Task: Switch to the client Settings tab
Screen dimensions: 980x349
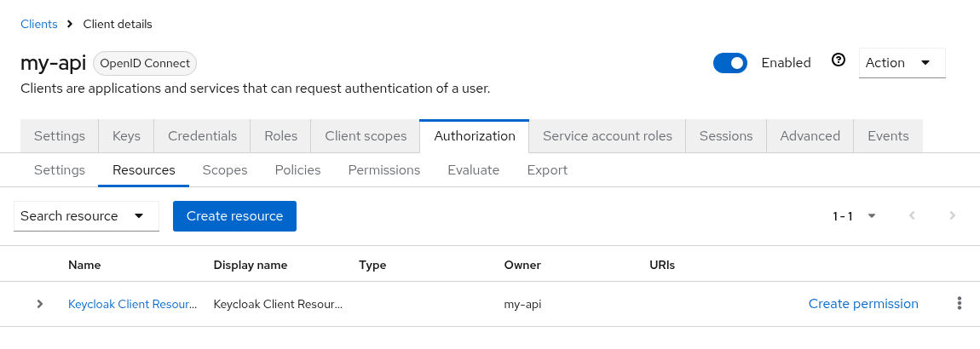Action: coord(60,136)
